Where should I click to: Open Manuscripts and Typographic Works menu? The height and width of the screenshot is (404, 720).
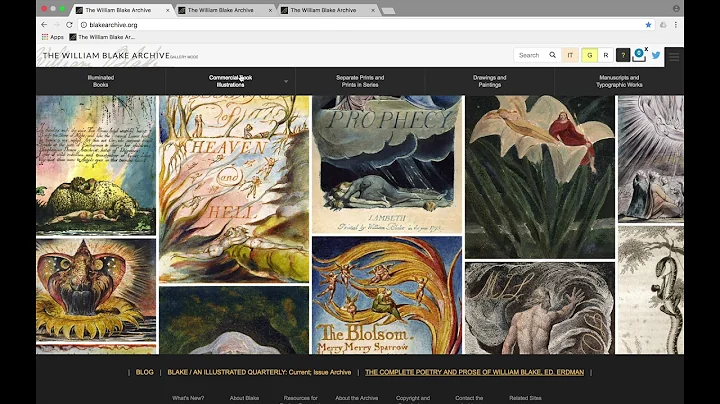pyautogui.click(x=619, y=81)
